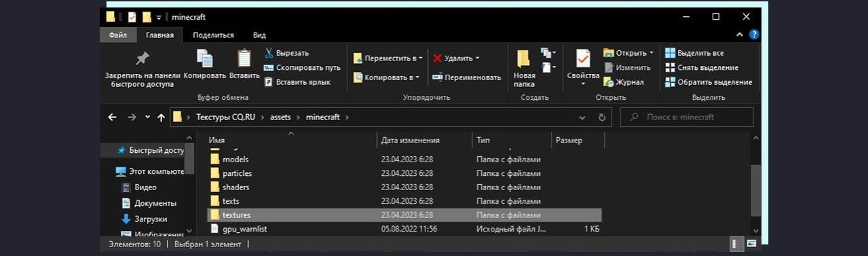868x256 pixels.
Task: Switch to the Главная tab
Action: (x=159, y=35)
